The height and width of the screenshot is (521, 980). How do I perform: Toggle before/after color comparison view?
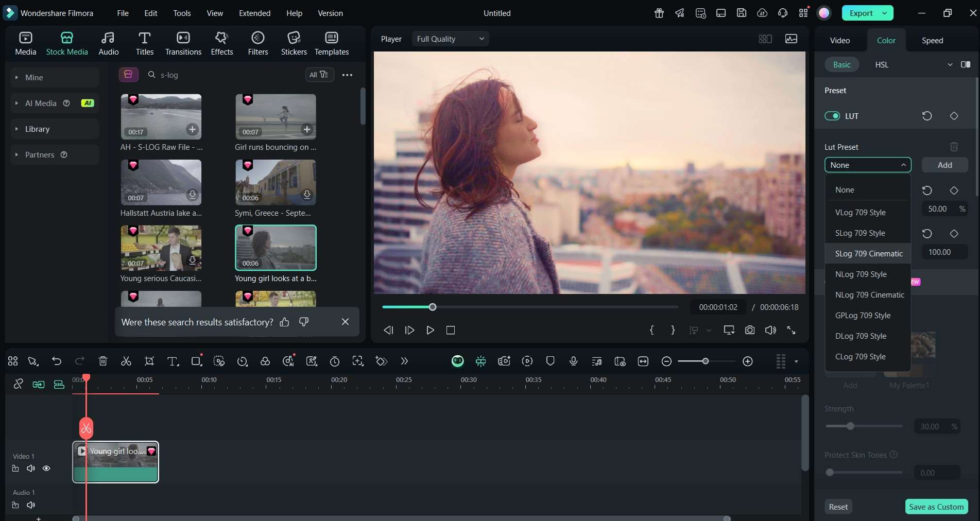click(966, 64)
